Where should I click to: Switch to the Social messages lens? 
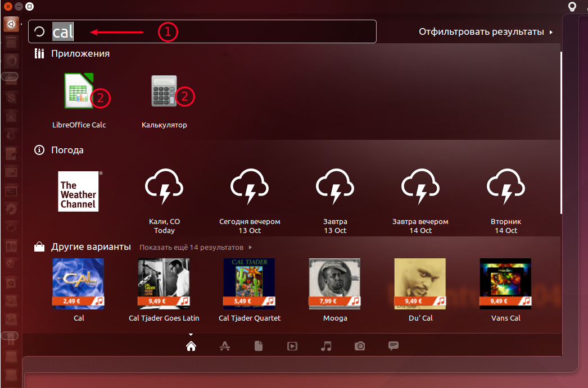click(393, 346)
